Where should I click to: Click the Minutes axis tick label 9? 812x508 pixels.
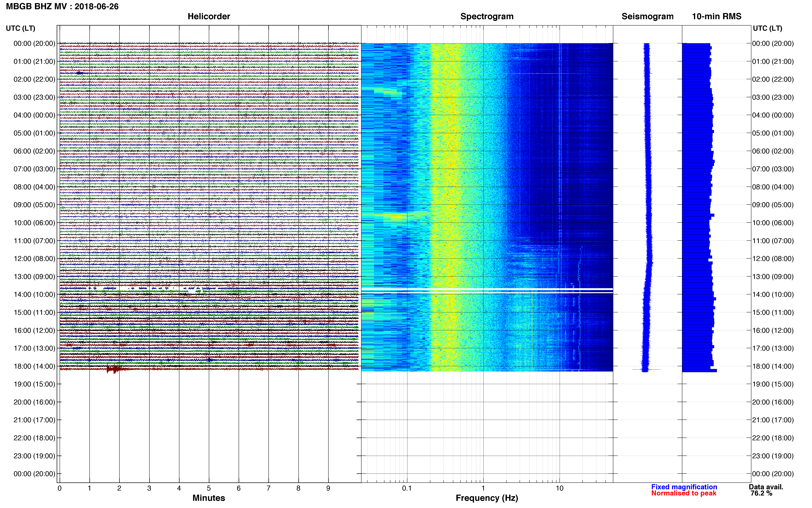coord(328,488)
